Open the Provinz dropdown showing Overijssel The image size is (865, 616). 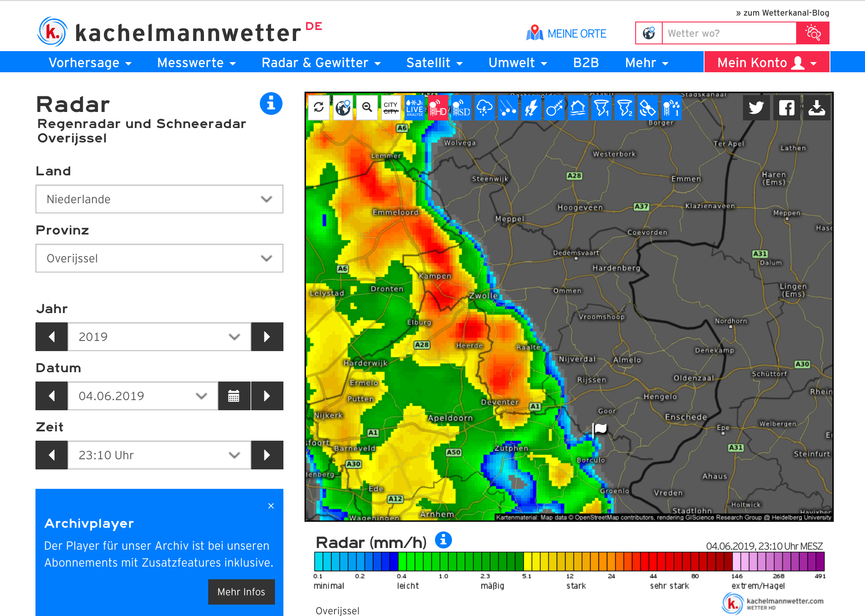(159, 258)
